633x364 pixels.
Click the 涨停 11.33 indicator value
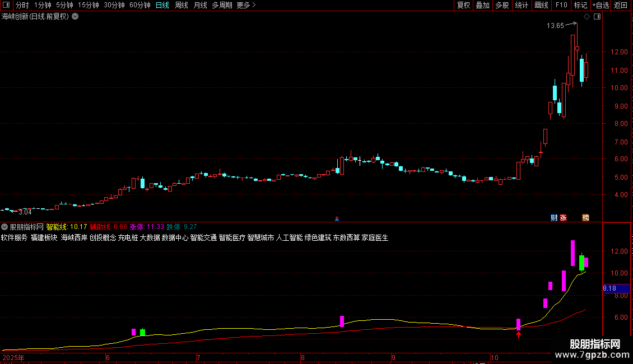[x=147, y=227]
